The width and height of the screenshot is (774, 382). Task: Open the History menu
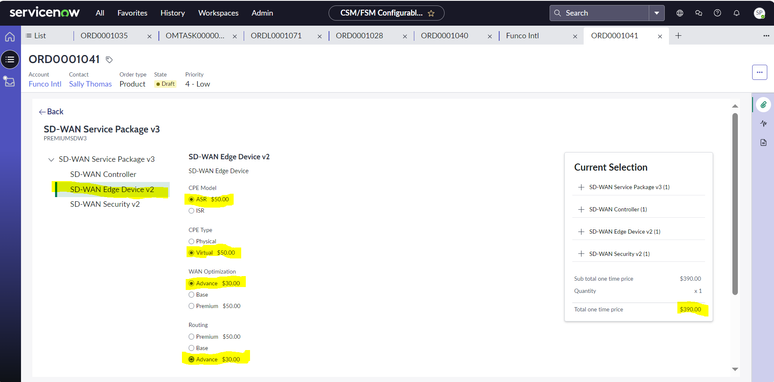click(x=173, y=13)
